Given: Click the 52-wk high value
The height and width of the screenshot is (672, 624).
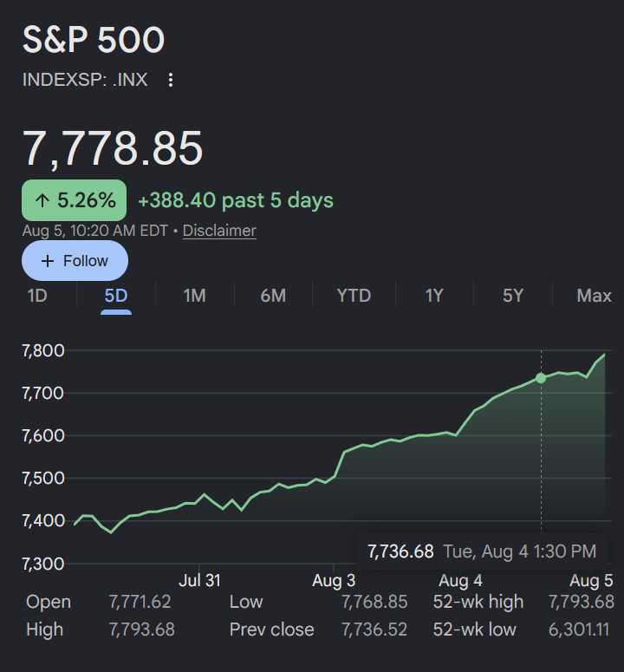Looking at the screenshot, I should click(582, 602).
